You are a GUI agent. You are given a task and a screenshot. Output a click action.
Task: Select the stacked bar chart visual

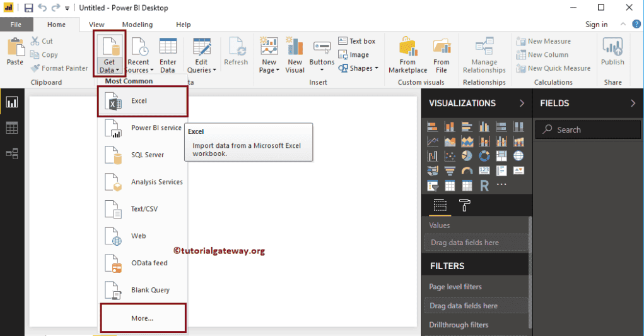coord(433,127)
